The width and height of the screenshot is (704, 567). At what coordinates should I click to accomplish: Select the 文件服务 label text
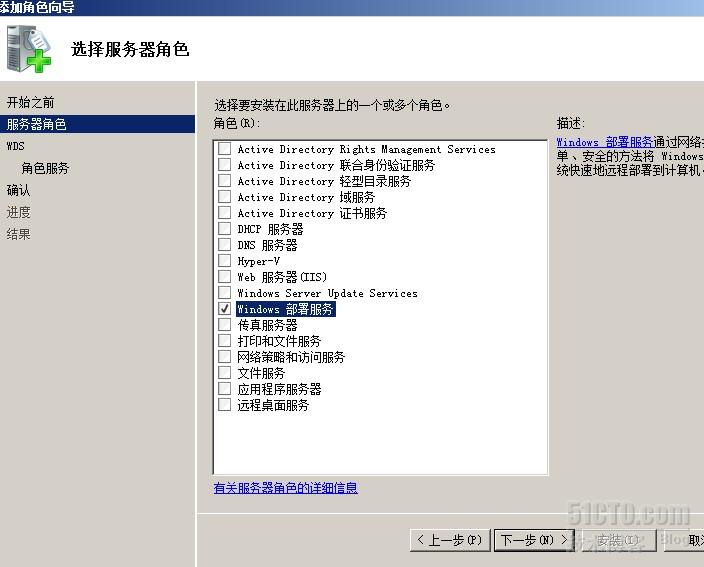point(261,373)
